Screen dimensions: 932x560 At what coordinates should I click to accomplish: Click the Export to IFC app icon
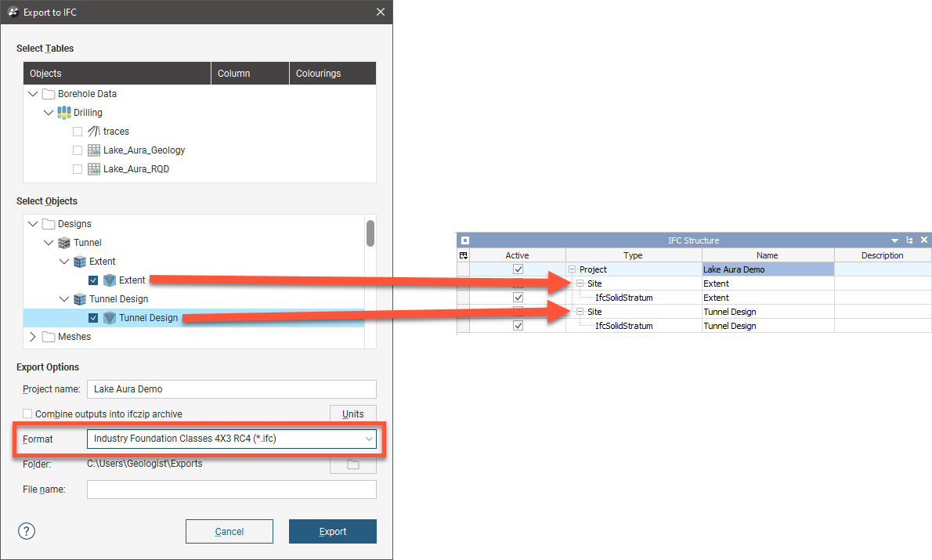tap(13, 12)
